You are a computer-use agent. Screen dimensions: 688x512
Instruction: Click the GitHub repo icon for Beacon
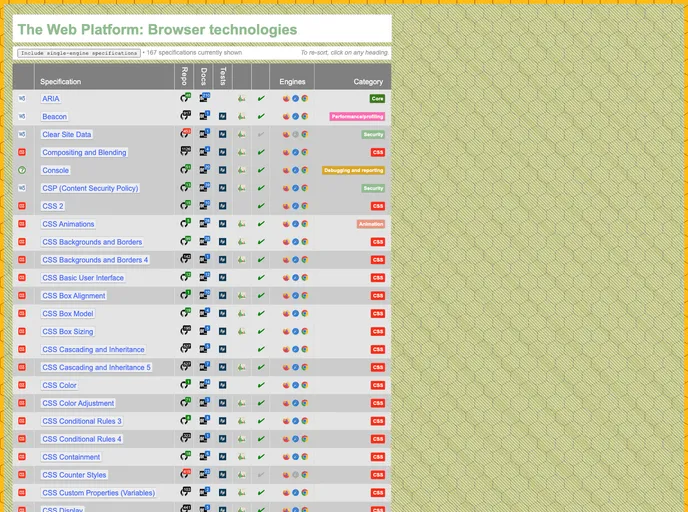[x=185, y=116]
